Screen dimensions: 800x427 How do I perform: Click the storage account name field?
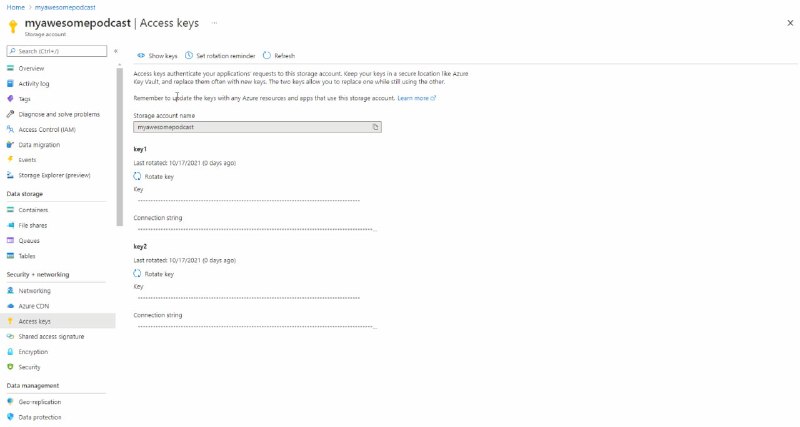pyautogui.click(x=257, y=127)
